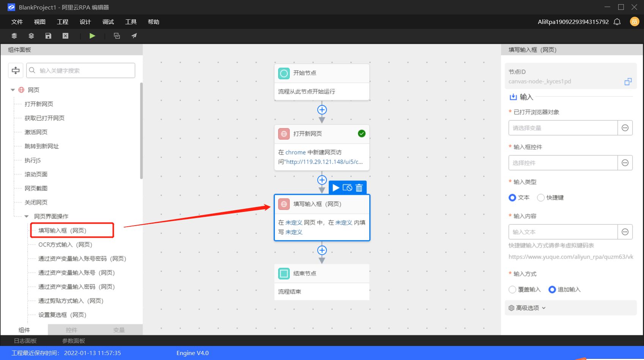Select the 文本 input type radio
The image size is (644, 360).
click(x=512, y=197)
